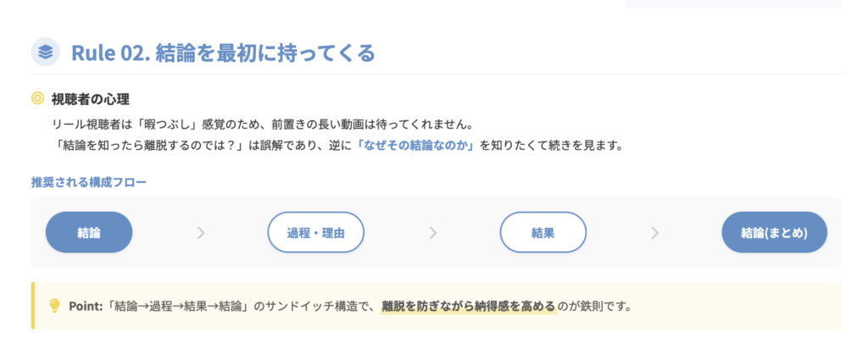Image resolution: width=868 pixels, height=355 pixels.
Task: Click the chevron arrow before 結論(まとめ) pill
Action: click(654, 233)
